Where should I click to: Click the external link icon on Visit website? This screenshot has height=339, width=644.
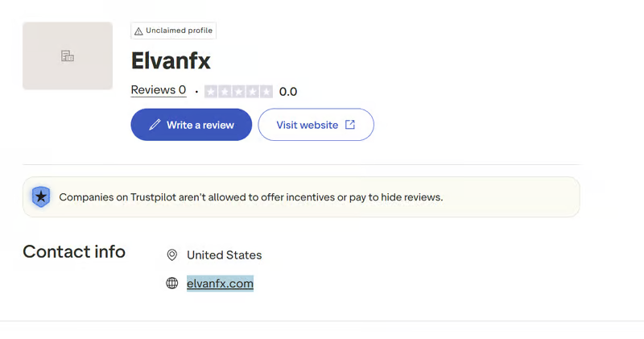pyautogui.click(x=350, y=125)
